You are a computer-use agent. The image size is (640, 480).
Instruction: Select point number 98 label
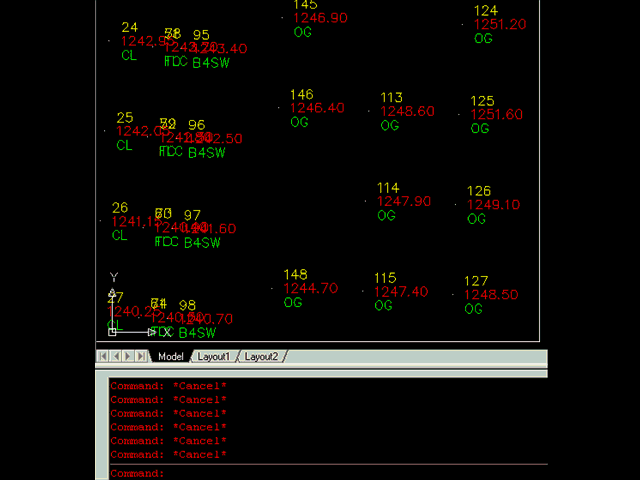(x=187, y=306)
